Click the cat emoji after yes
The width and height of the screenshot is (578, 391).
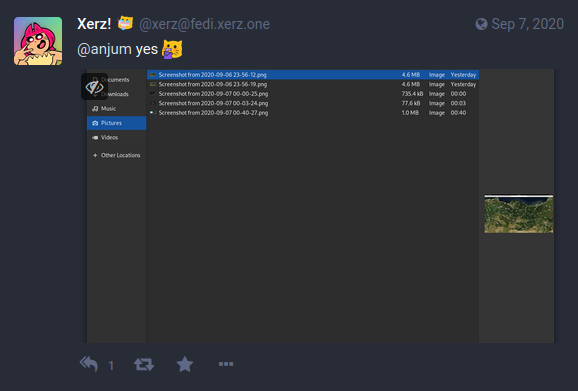[x=172, y=49]
